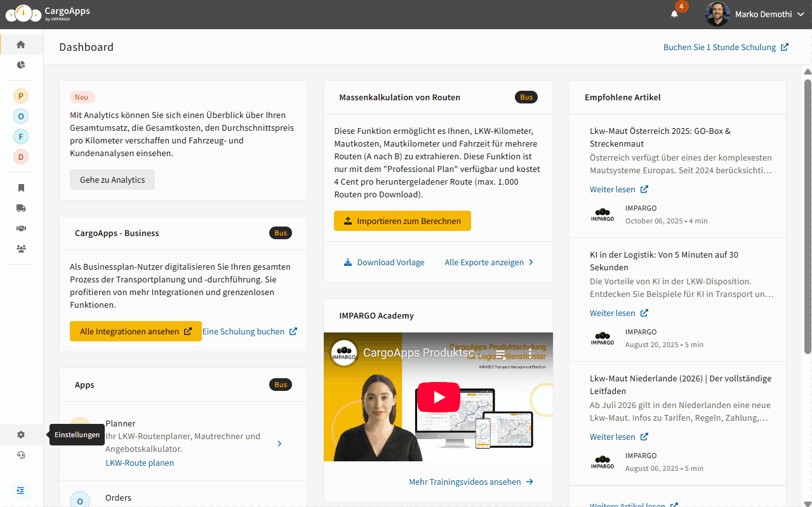Collapse the sidebar using the bottom toggle icon
Viewport: 812px width, 507px height.
click(x=20, y=490)
